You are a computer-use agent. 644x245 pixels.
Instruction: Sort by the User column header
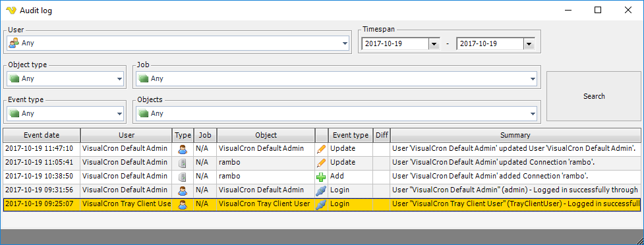[x=126, y=135]
